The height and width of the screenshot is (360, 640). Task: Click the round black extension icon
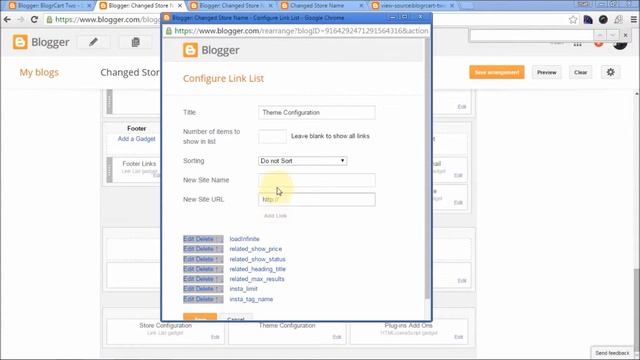point(603,20)
